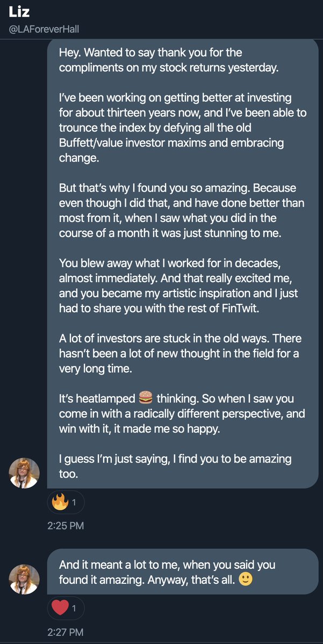Click the fire emoji reaction

[x=59, y=502]
